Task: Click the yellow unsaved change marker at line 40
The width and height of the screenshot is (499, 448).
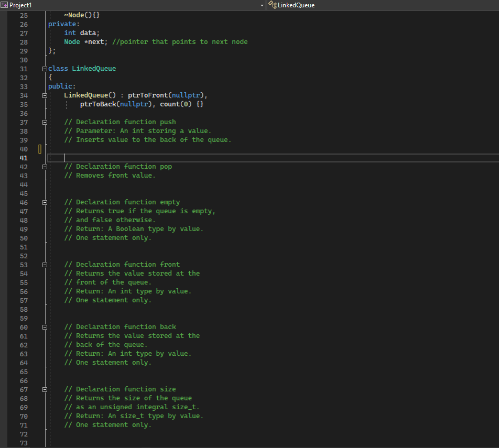Action: coord(39,149)
